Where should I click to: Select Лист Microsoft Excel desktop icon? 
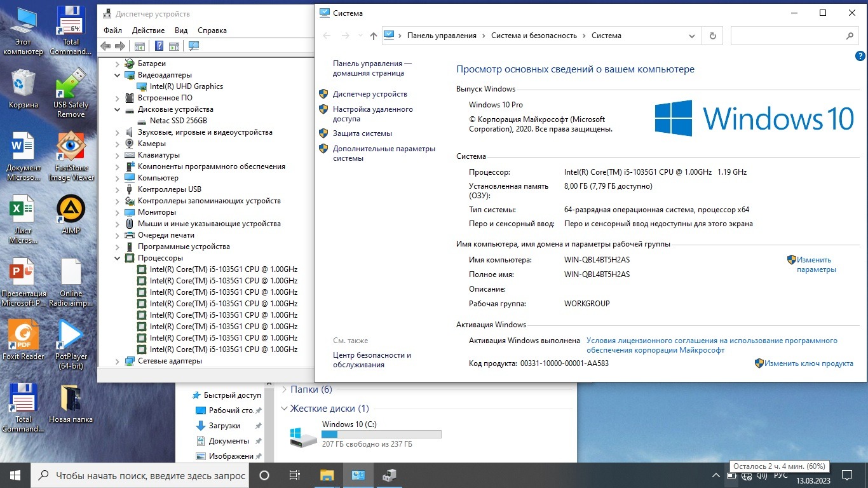point(24,220)
